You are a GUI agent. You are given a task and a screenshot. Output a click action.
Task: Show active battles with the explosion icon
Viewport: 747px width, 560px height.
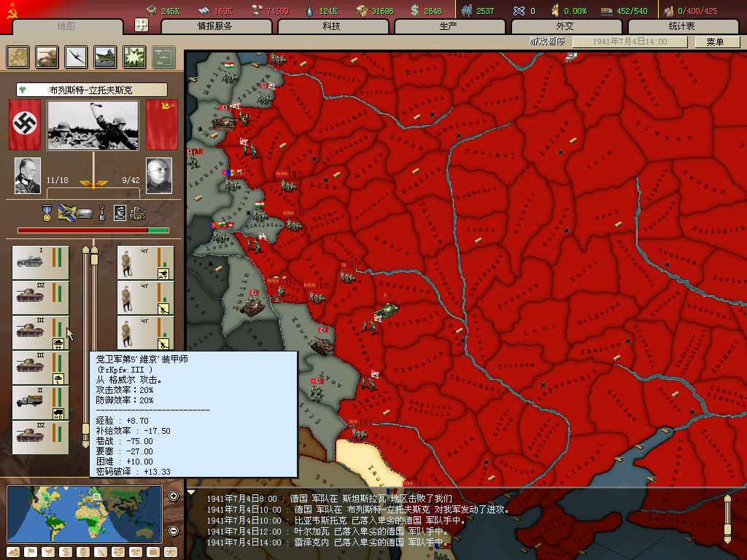(134, 56)
